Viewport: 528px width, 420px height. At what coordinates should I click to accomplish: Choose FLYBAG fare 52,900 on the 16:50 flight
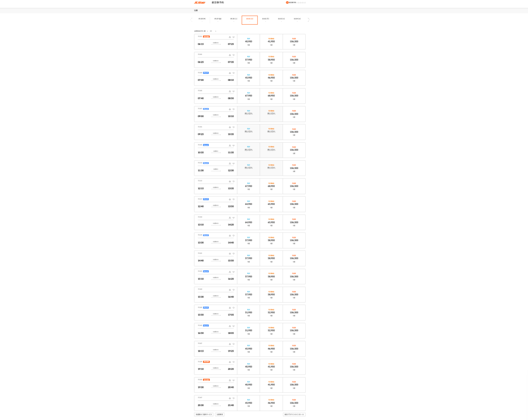pos(271,331)
